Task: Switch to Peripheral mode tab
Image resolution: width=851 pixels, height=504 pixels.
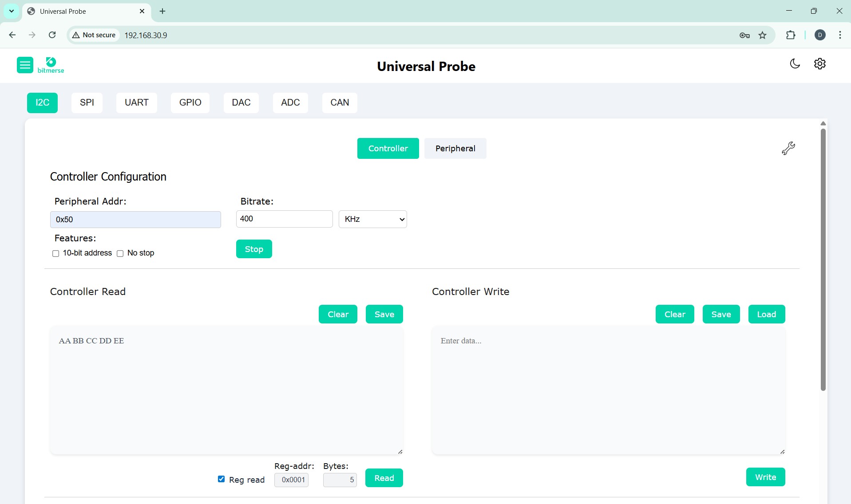Action: (455, 149)
